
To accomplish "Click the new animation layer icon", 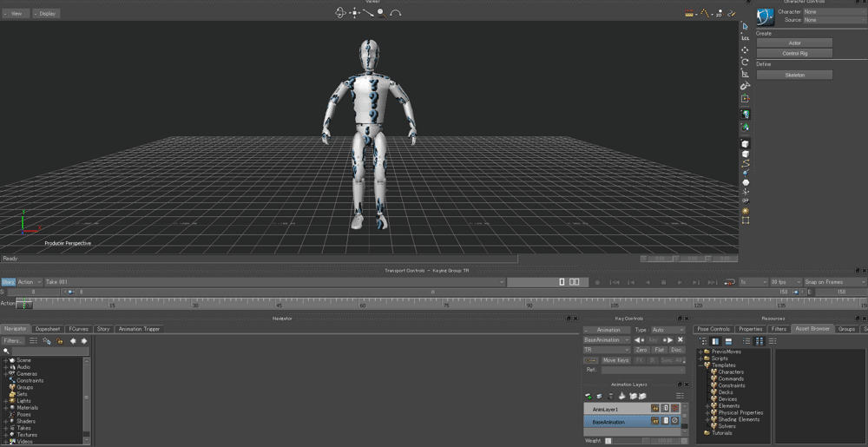I will point(589,396).
